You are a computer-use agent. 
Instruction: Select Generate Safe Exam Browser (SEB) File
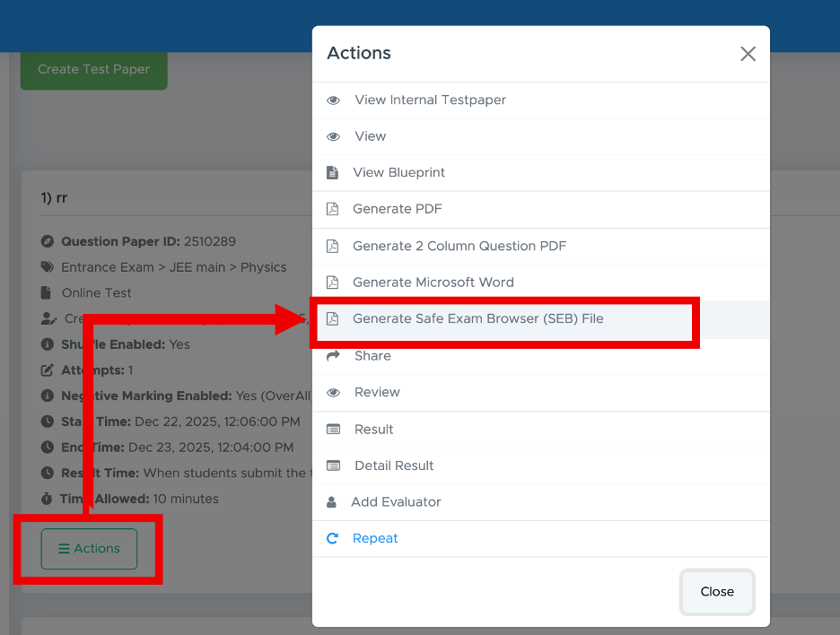pos(540,319)
